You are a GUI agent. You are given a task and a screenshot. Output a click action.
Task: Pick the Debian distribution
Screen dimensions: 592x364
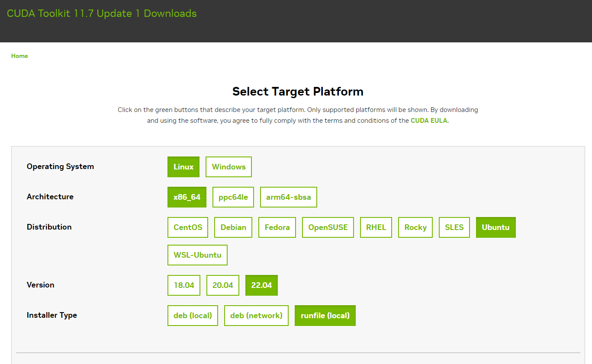[233, 227]
